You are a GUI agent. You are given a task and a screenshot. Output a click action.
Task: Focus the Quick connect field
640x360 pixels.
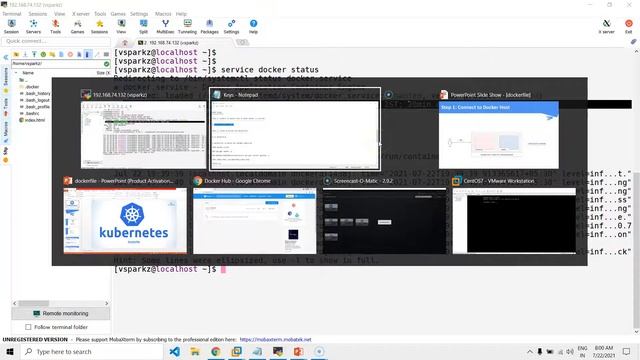pyautogui.click(x=56, y=41)
